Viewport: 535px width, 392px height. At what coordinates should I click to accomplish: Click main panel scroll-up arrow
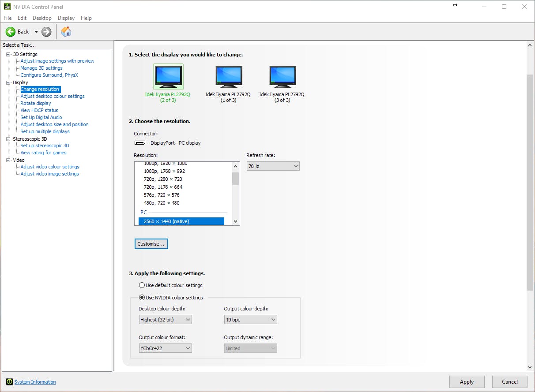tap(530, 45)
